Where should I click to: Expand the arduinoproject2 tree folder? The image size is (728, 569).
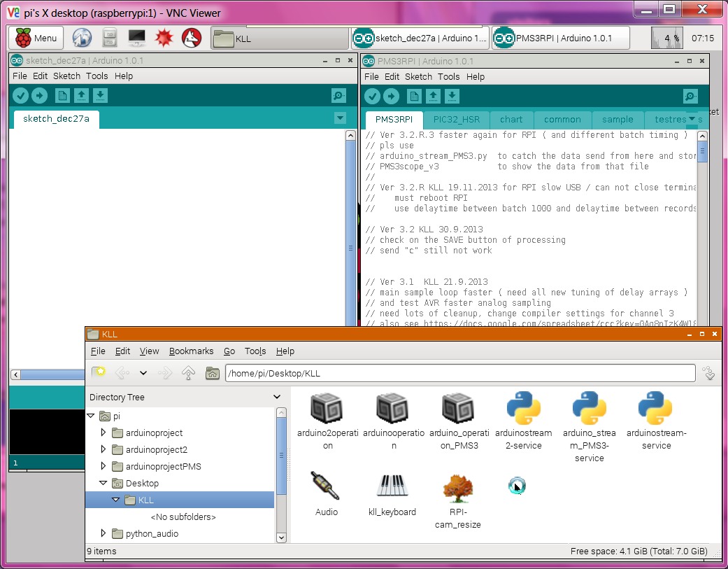pos(104,449)
